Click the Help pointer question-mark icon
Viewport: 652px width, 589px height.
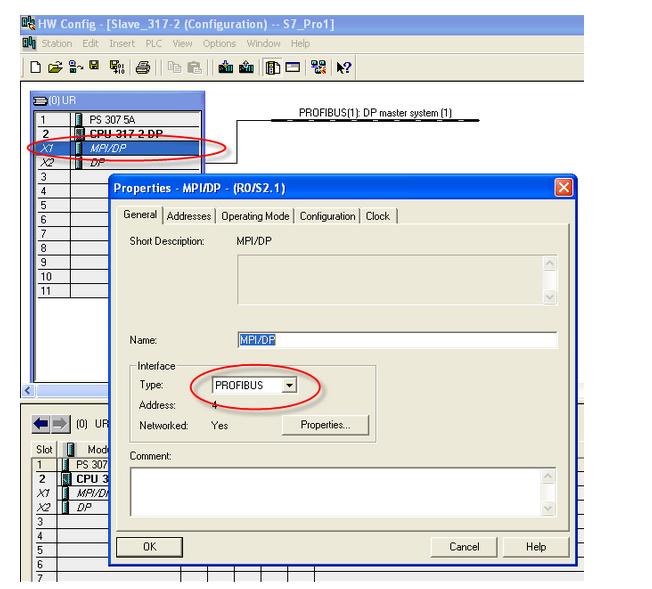pos(343,68)
